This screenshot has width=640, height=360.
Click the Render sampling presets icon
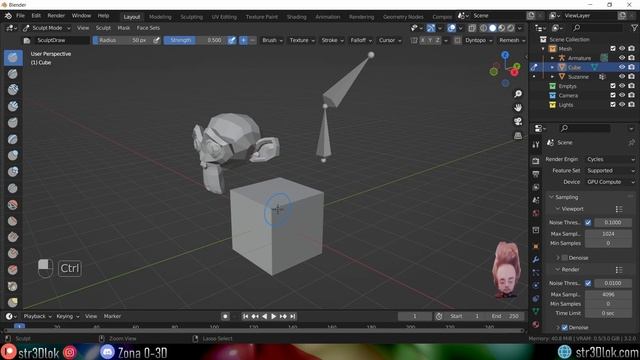pos(619,270)
